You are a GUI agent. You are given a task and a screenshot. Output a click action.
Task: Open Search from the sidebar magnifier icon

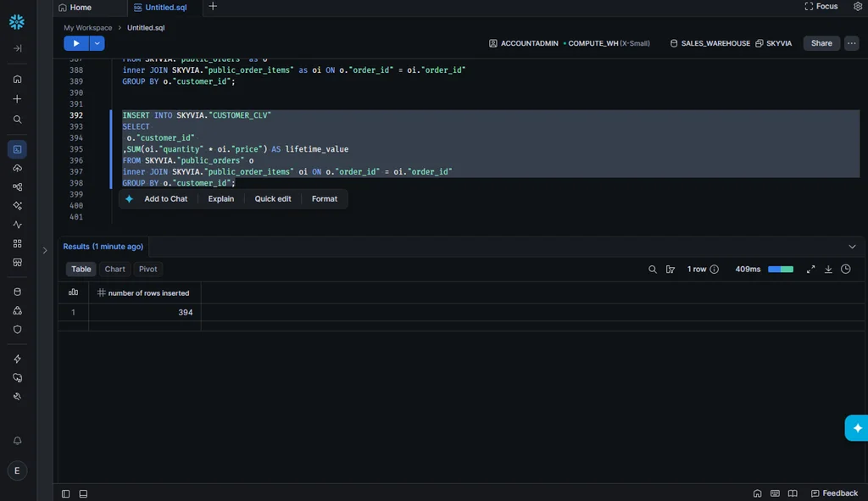click(x=17, y=120)
